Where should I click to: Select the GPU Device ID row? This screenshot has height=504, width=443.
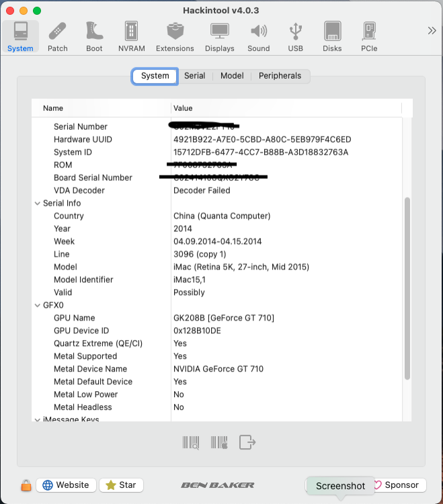217,331
